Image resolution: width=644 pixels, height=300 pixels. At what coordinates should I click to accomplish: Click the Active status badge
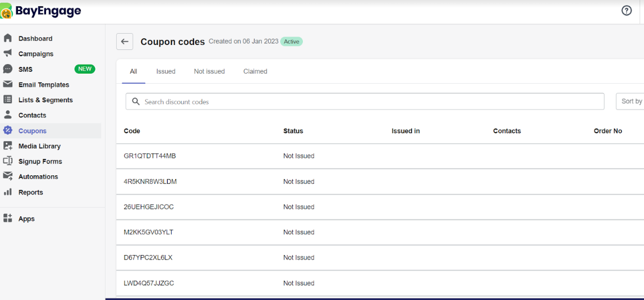click(x=291, y=42)
